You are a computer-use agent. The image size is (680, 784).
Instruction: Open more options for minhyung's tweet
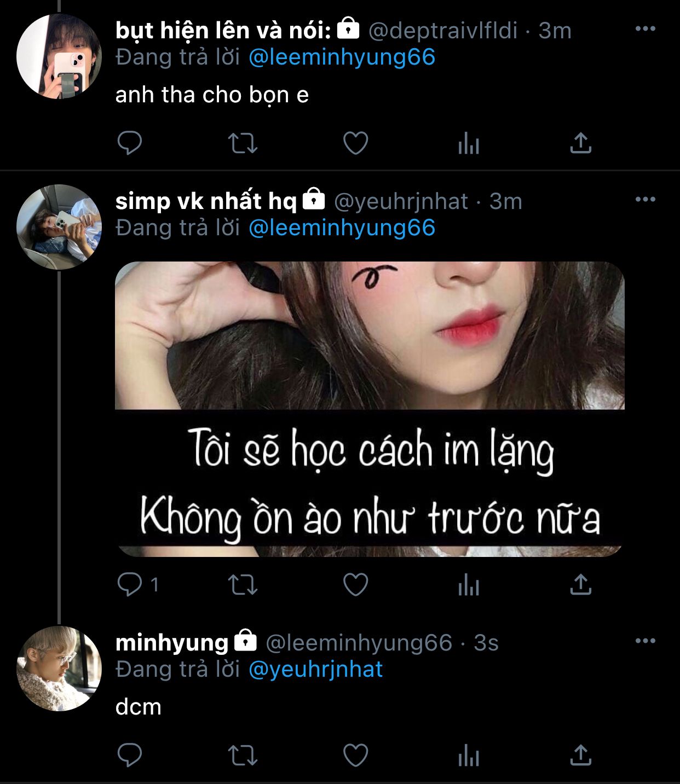tap(645, 641)
